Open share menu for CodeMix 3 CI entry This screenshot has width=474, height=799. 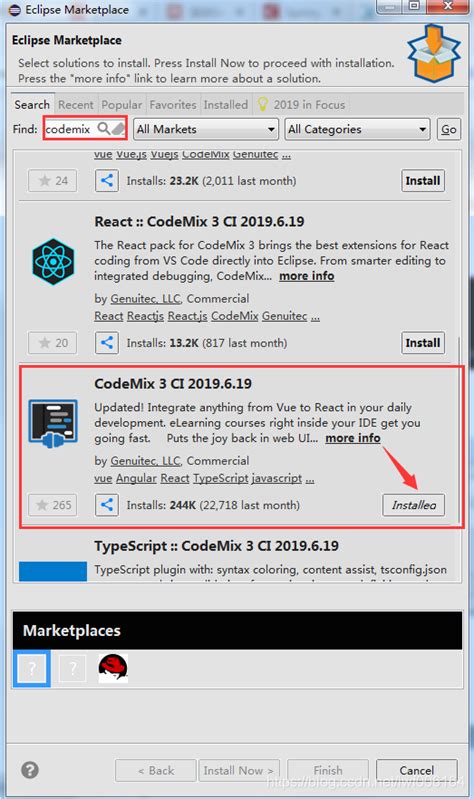(107, 504)
